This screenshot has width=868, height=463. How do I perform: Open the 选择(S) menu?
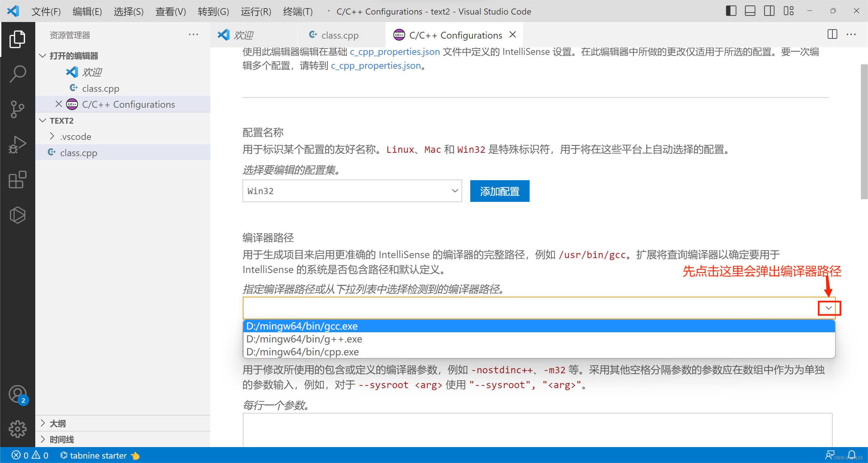coord(129,12)
